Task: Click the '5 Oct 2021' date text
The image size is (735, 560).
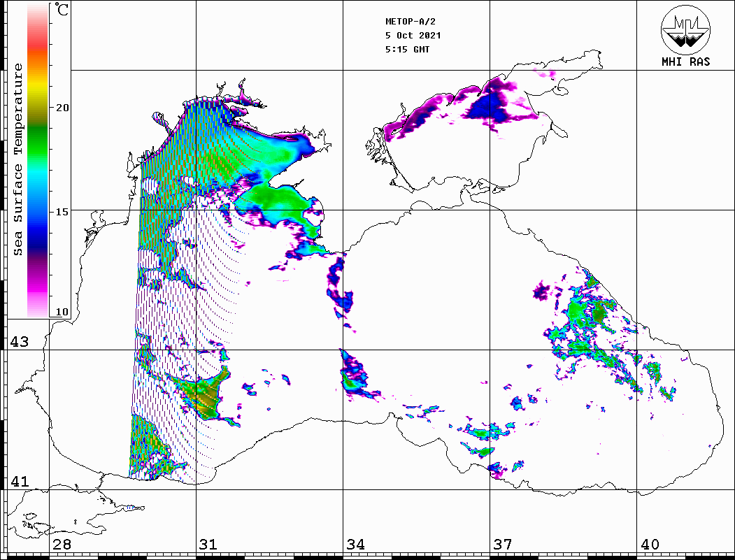Action: (413, 36)
